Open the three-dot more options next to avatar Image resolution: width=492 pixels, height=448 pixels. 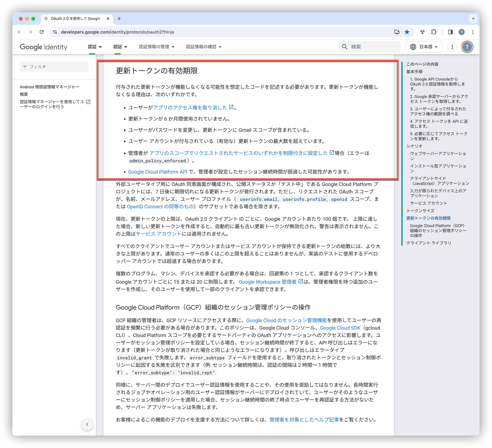coord(452,47)
